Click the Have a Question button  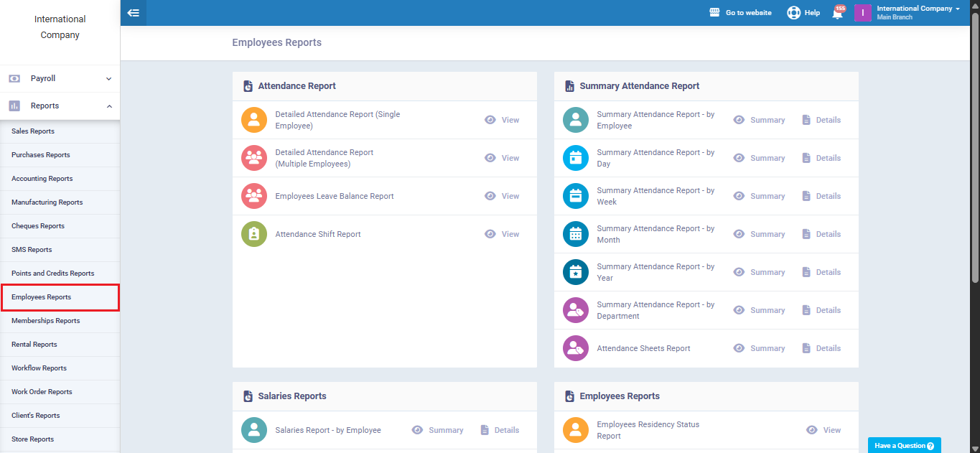click(x=904, y=445)
